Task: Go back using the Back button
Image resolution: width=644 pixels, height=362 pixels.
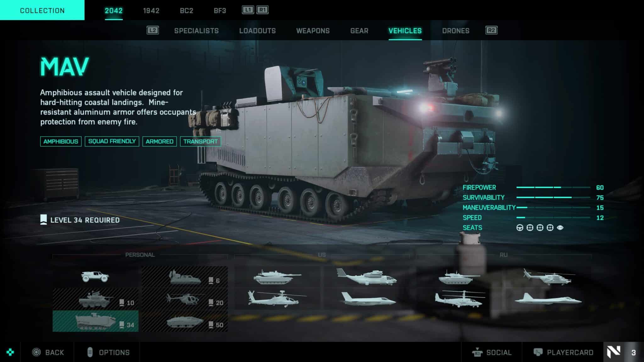Action: tap(48, 352)
